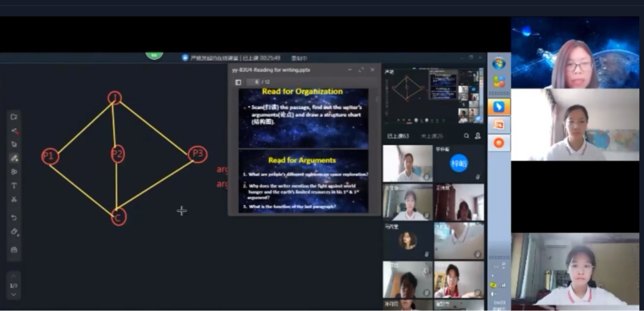Switch to 已上课63 attendee tab
644x311 pixels.
(398, 136)
